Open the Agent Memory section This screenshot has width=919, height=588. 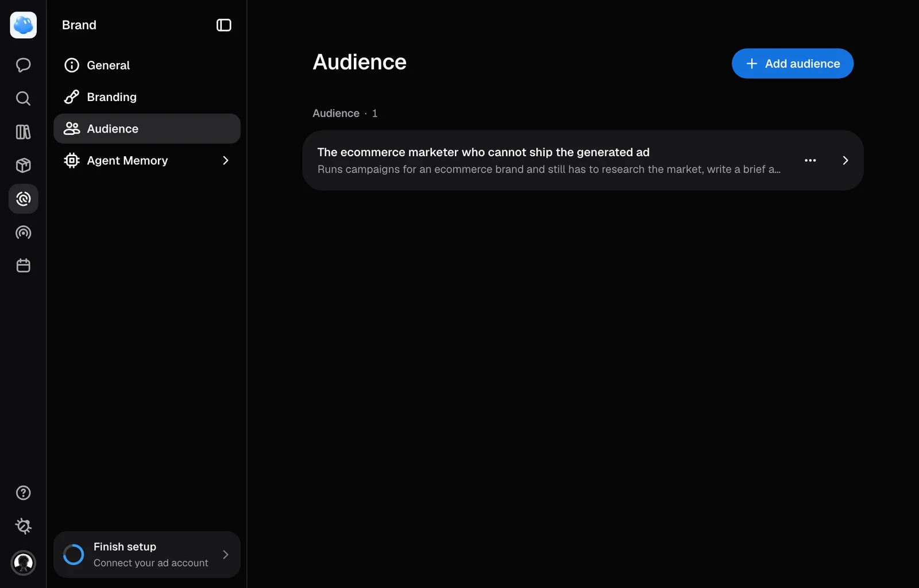point(147,160)
